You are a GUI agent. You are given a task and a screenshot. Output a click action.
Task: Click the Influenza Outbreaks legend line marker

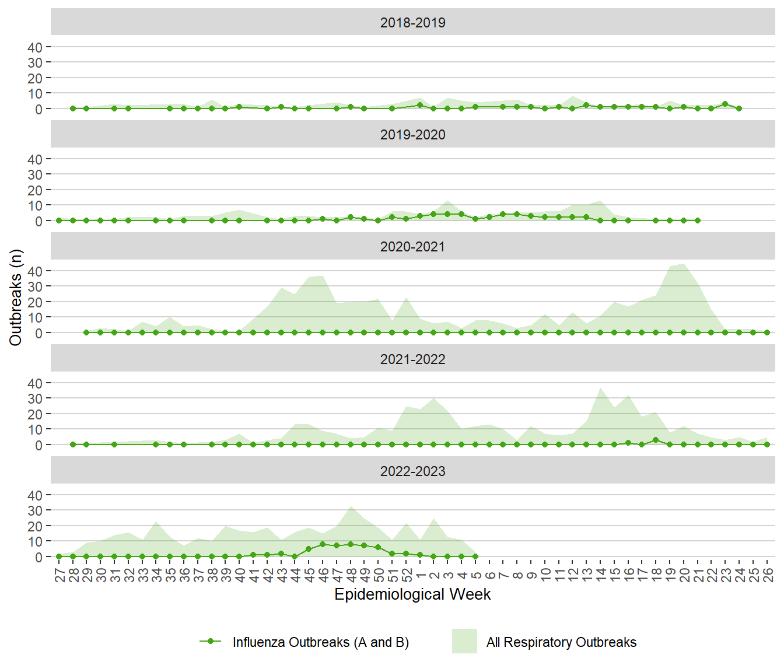[x=211, y=642]
